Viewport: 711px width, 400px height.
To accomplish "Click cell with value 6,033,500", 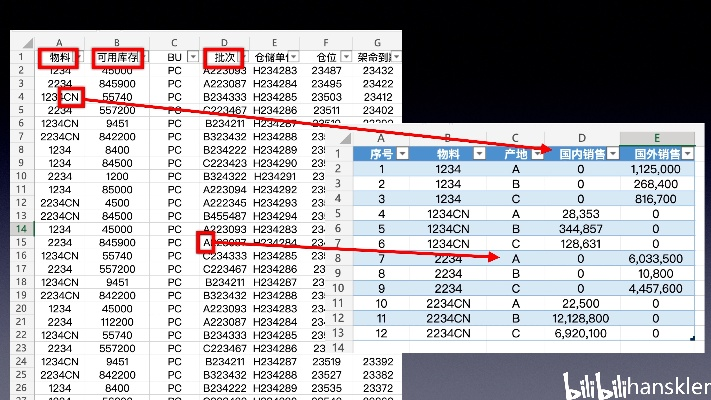I will click(x=657, y=259).
